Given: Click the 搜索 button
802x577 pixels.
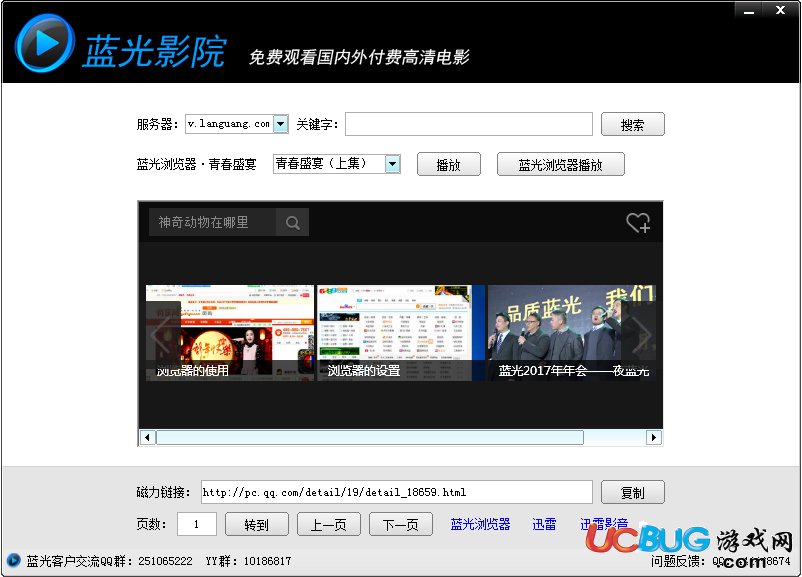Looking at the screenshot, I should (633, 124).
